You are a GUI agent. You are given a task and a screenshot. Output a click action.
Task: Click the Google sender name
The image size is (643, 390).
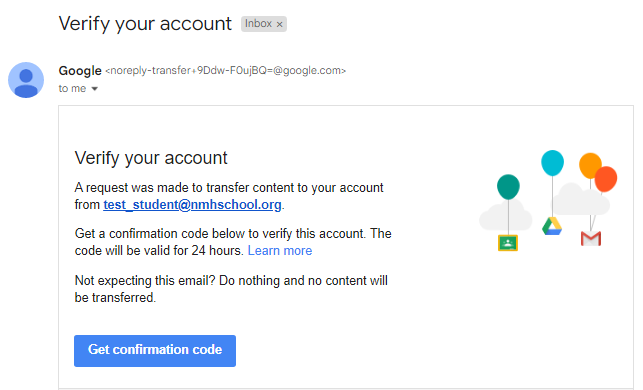tap(80, 71)
